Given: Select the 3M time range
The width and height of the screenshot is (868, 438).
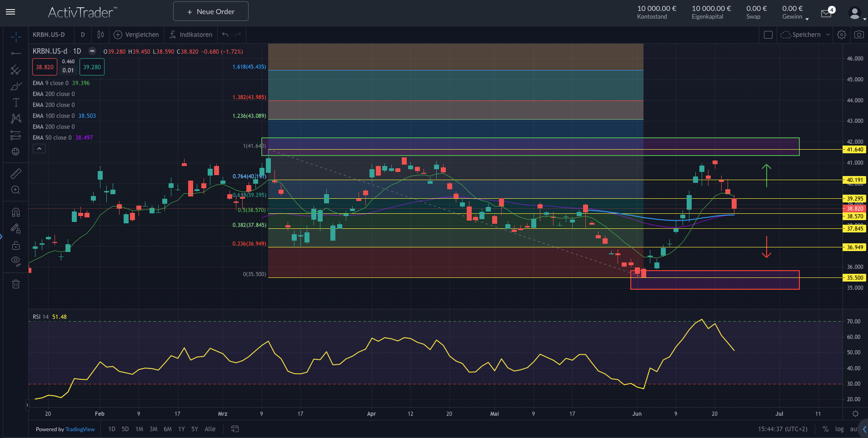Looking at the screenshot, I should [154, 429].
